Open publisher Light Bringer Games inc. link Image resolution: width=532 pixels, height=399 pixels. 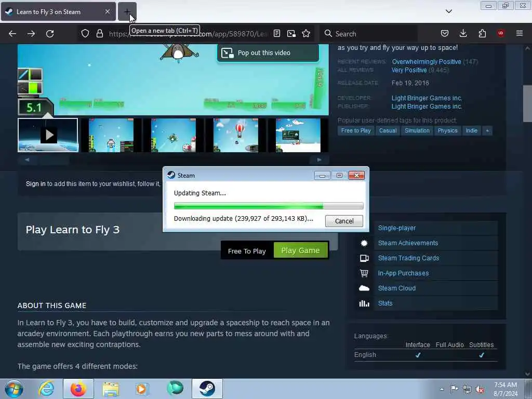point(427,107)
